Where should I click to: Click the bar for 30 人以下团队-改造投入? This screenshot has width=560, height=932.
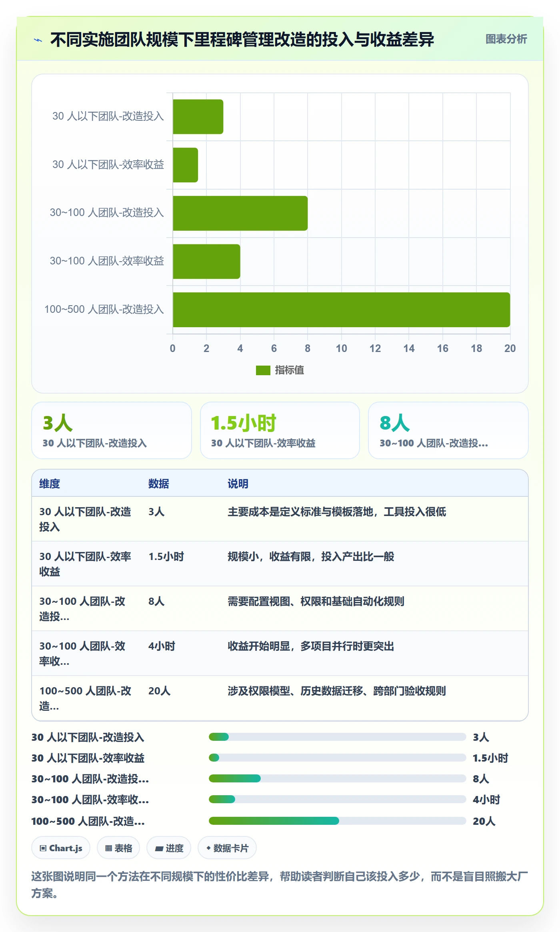[198, 117]
